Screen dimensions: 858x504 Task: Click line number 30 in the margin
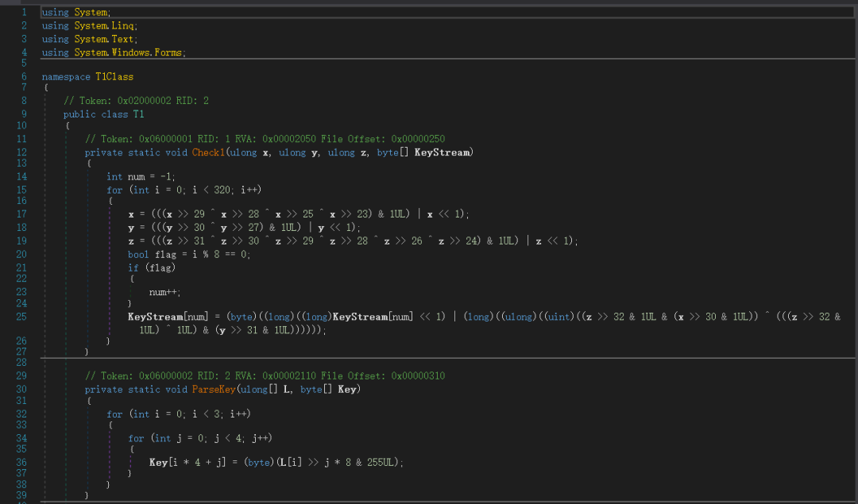21,389
